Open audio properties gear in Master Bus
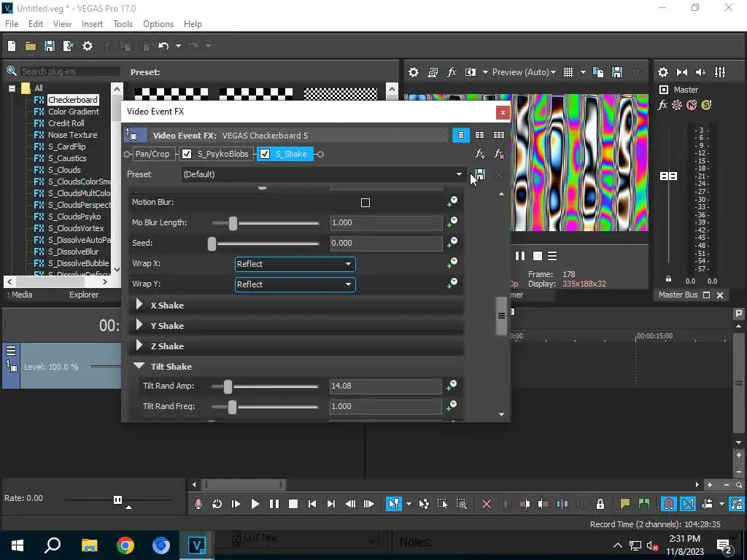Image resolution: width=747 pixels, height=560 pixels. point(662,72)
